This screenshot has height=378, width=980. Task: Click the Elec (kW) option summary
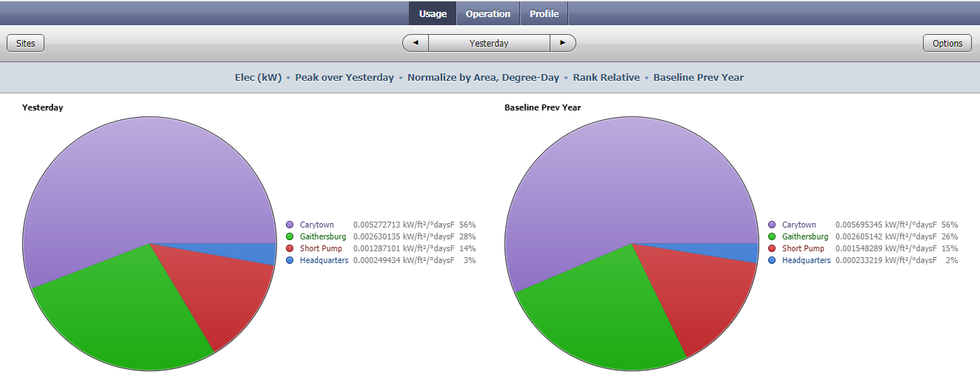tap(259, 77)
